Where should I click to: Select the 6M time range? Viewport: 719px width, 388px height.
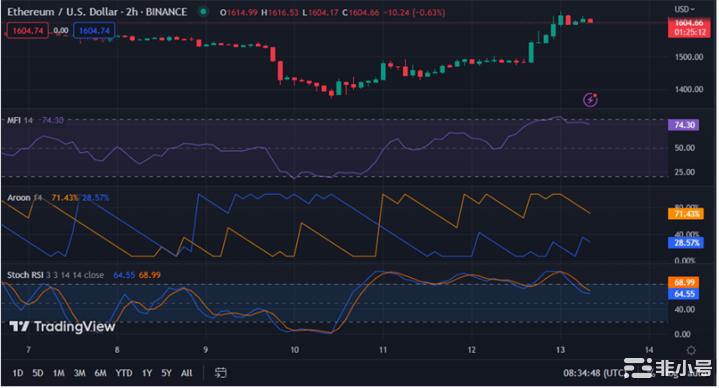click(100, 373)
